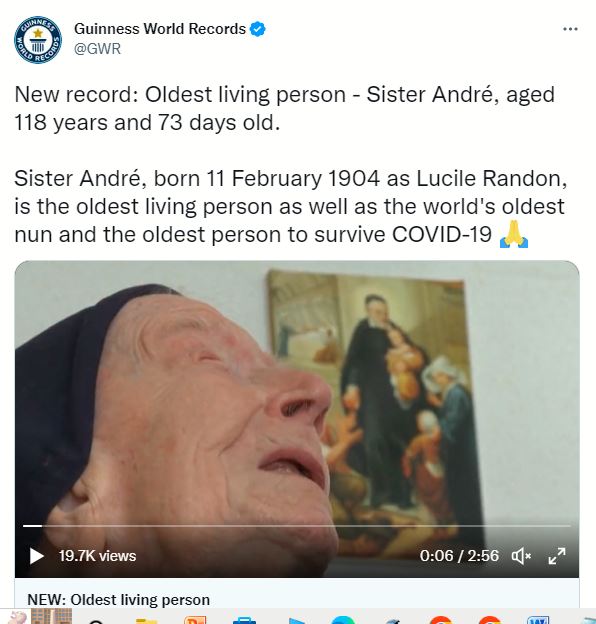Click the @GWR handle

tap(97, 49)
